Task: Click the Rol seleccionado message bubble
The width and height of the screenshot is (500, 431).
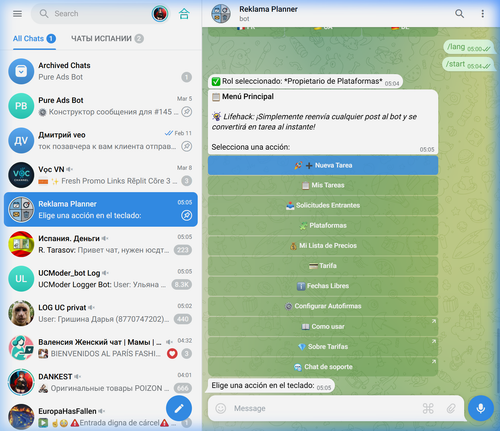Action: [305, 81]
